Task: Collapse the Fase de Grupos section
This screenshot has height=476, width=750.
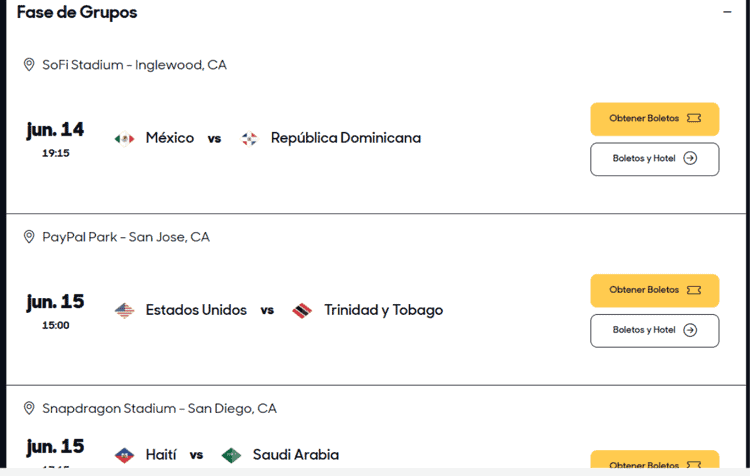Action: click(x=727, y=12)
